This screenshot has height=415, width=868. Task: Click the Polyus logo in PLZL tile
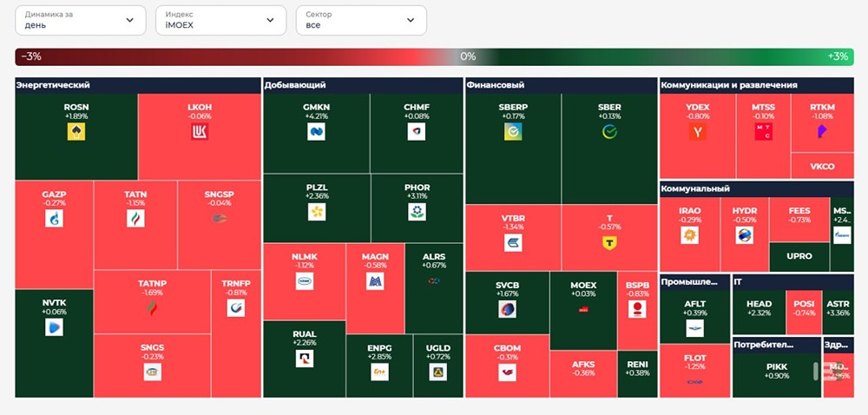317,212
